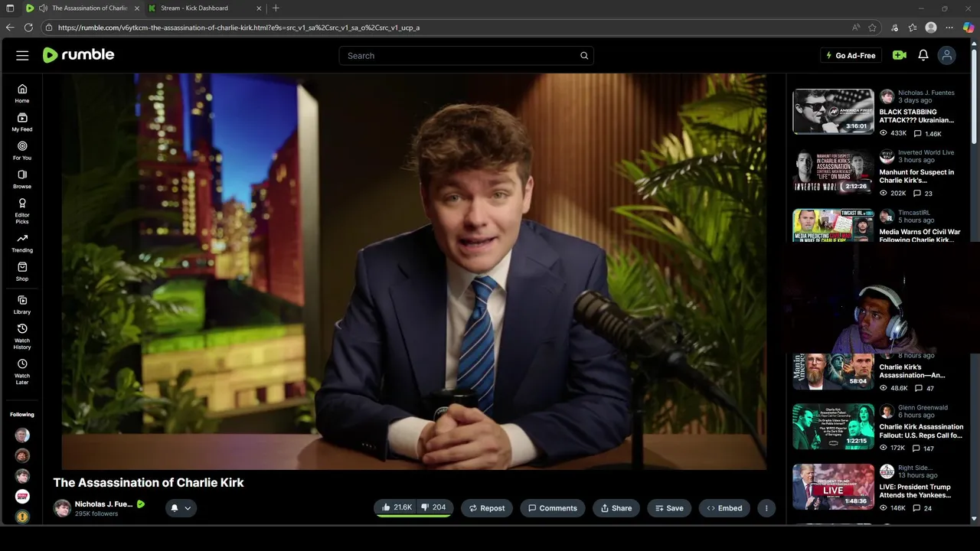
Task: Switch to Assassination of Charlie Kirk tab
Action: [82, 8]
